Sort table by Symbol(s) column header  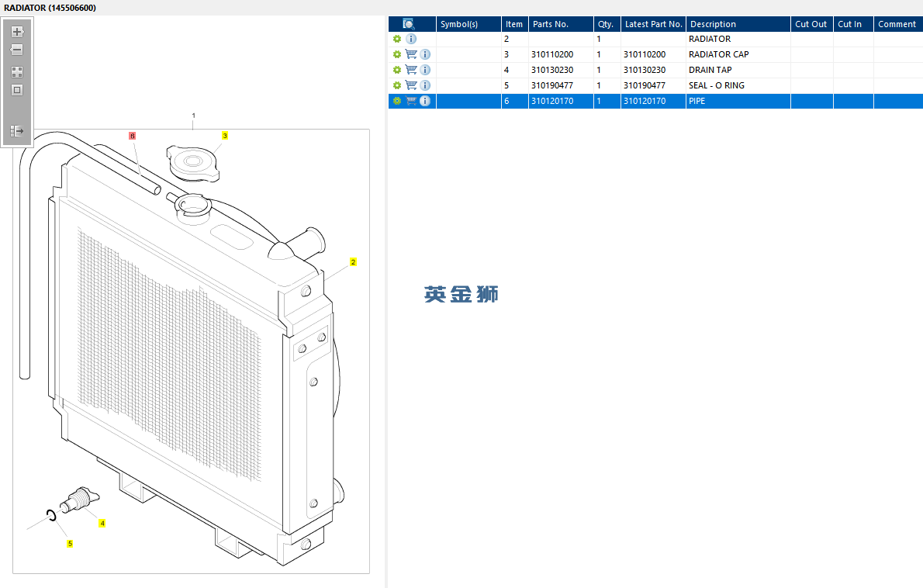[x=468, y=24]
